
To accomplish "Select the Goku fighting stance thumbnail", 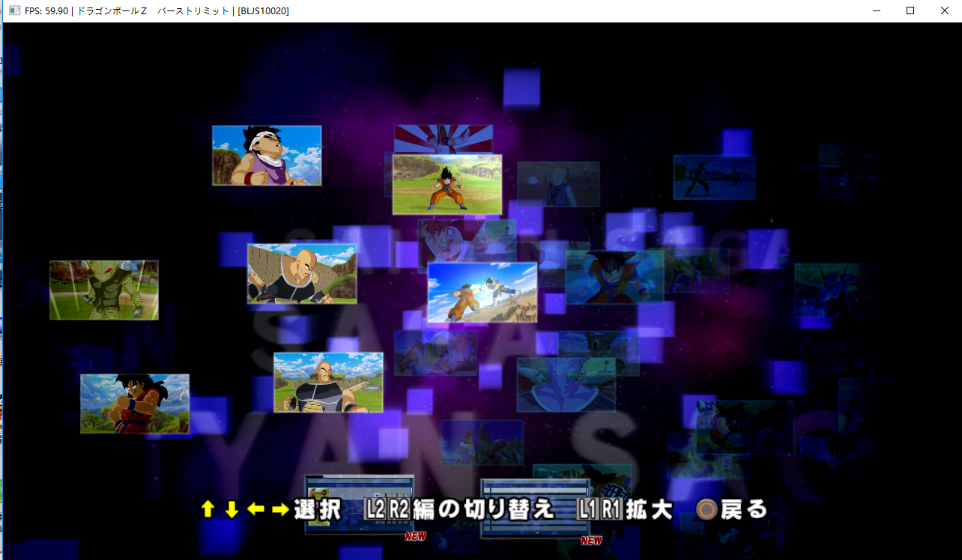I will [447, 184].
